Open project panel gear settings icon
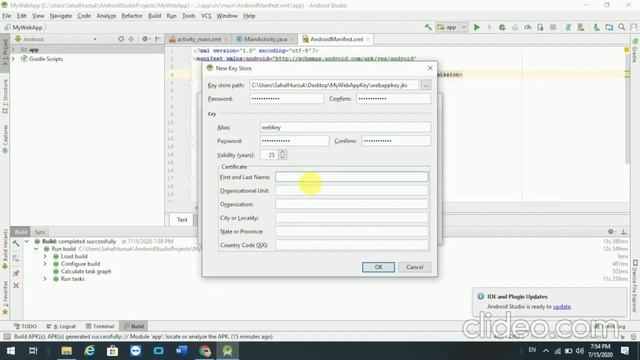The height and width of the screenshot is (360, 640). pos(145,39)
